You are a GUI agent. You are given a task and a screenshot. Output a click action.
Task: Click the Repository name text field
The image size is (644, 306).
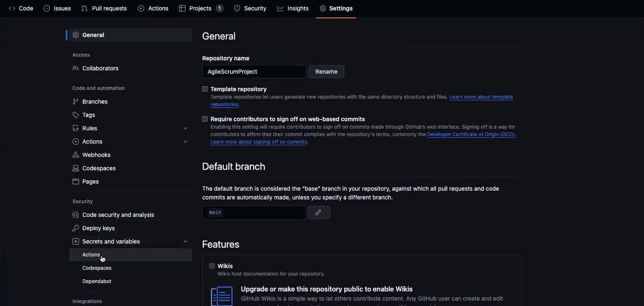254,72
